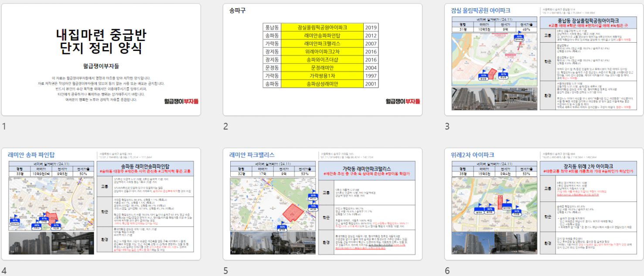Image resolution: width=644 pixels, height=276 pixels.
Task: Click the 풍납동 cell in the table
Action: 272,27
